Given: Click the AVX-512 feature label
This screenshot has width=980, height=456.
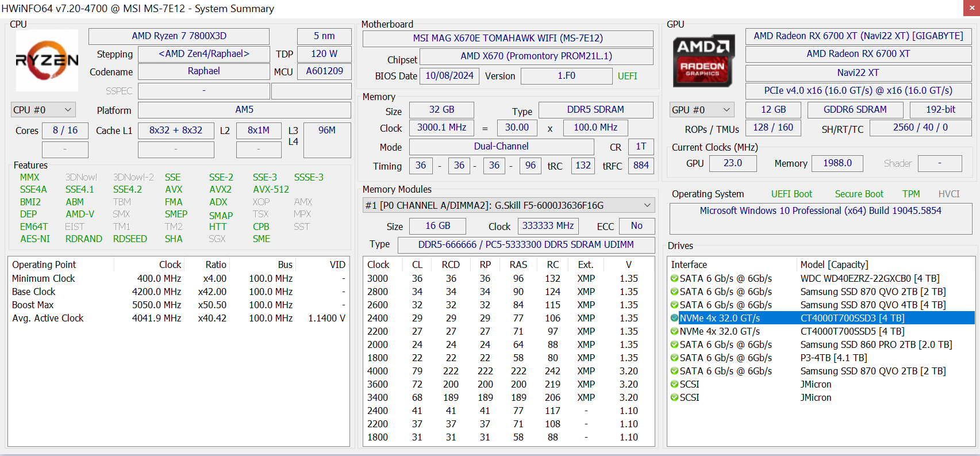Looking at the screenshot, I should click(271, 189).
